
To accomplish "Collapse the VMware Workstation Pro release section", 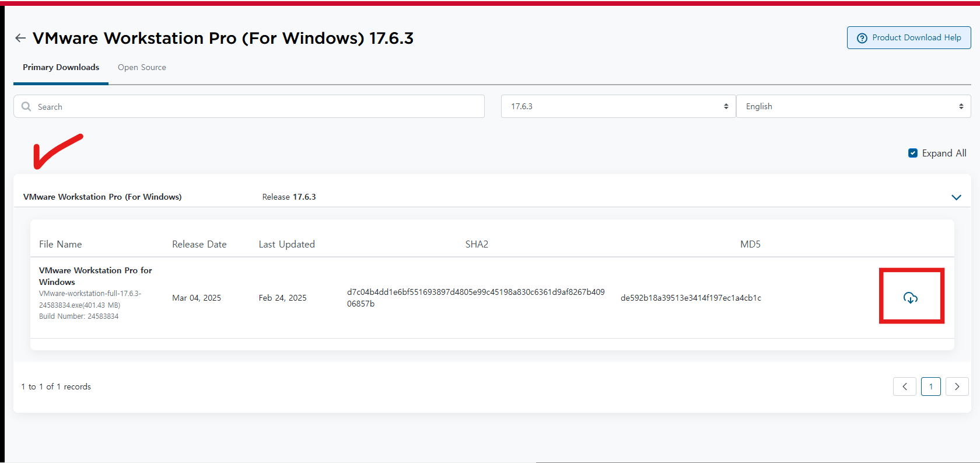I will pos(956,197).
